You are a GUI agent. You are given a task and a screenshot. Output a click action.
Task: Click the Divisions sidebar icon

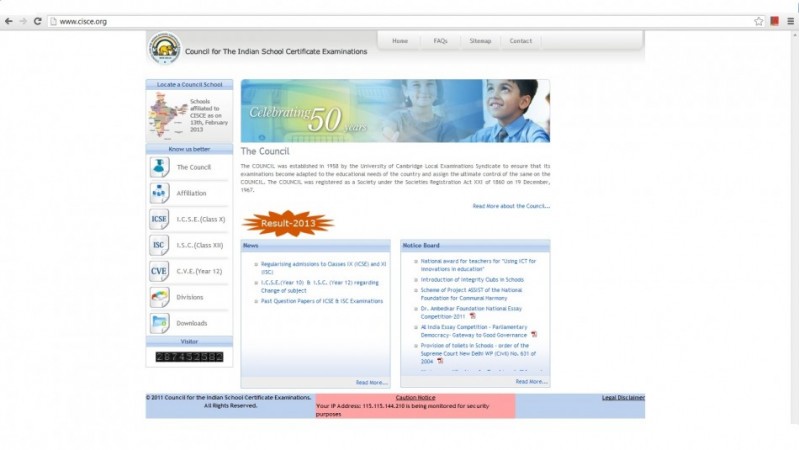[159, 297]
